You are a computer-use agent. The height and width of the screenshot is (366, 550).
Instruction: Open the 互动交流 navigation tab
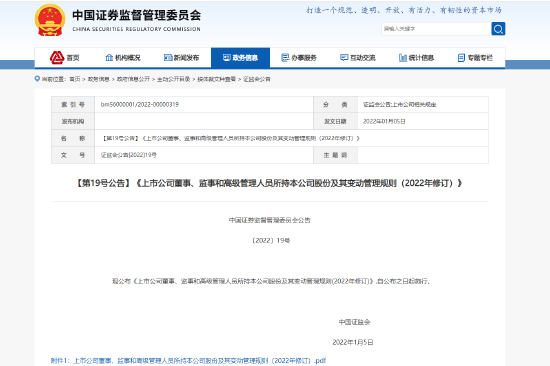pyautogui.click(x=358, y=58)
